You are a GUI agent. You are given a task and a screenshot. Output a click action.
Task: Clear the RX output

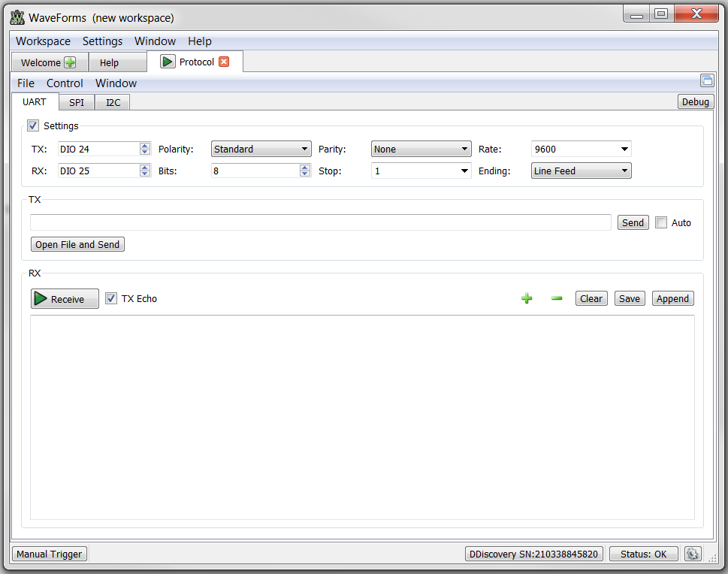click(x=591, y=298)
